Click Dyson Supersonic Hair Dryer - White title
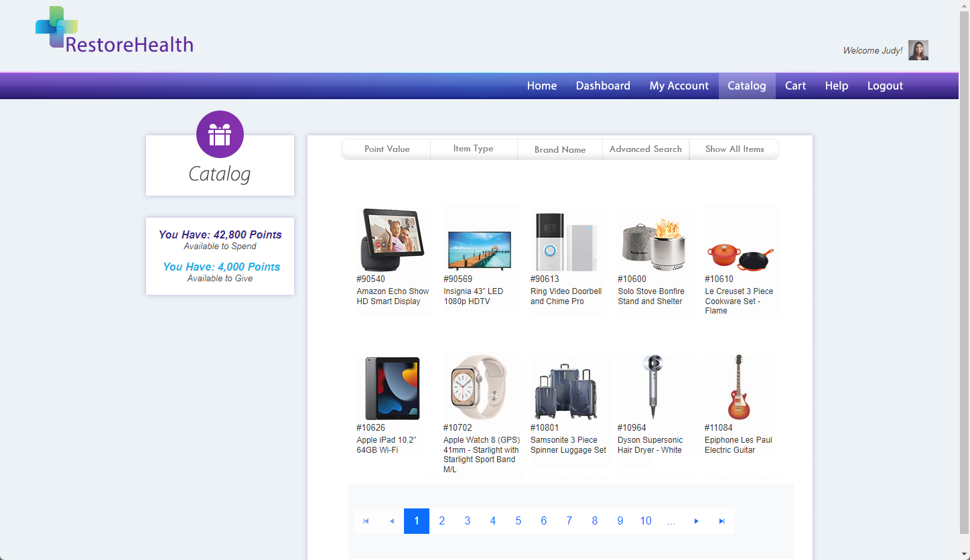The height and width of the screenshot is (560, 970). coord(650,445)
